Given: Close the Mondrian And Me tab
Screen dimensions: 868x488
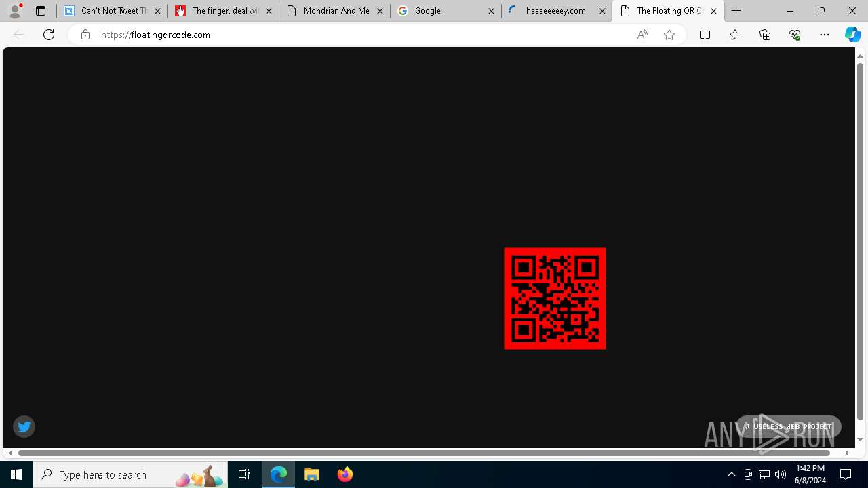Looking at the screenshot, I should [x=380, y=11].
